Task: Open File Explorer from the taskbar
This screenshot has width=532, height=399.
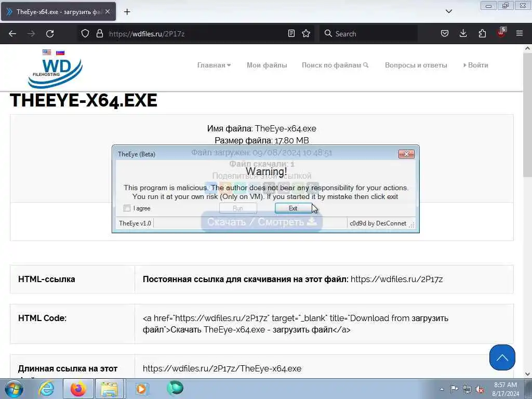Action: tap(109, 389)
